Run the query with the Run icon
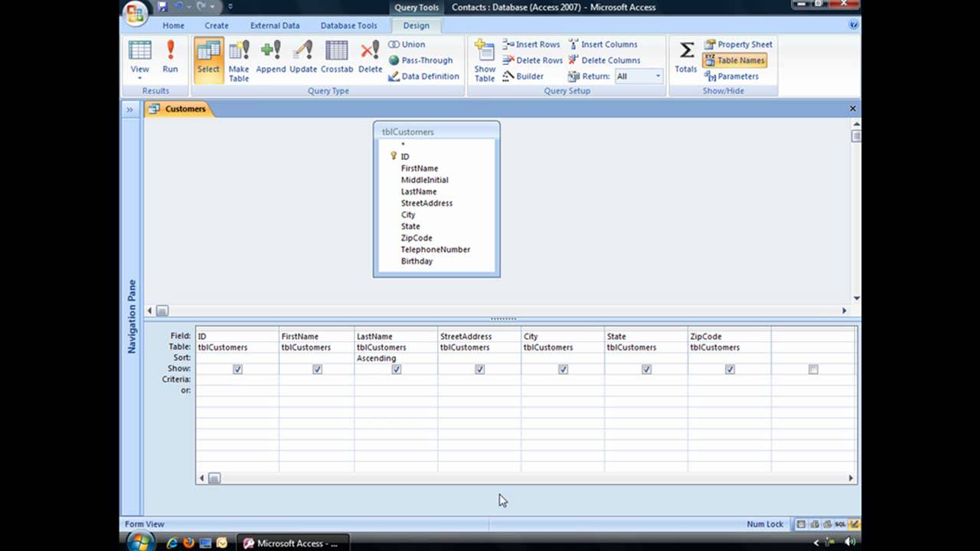 [170, 58]
